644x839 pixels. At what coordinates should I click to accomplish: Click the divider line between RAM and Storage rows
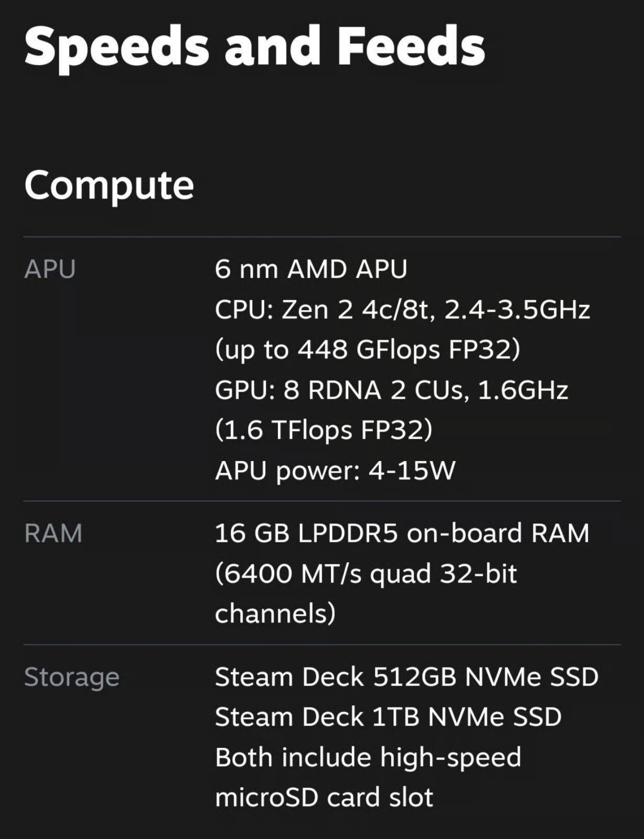pyautogui.click(x=322, y=645)
